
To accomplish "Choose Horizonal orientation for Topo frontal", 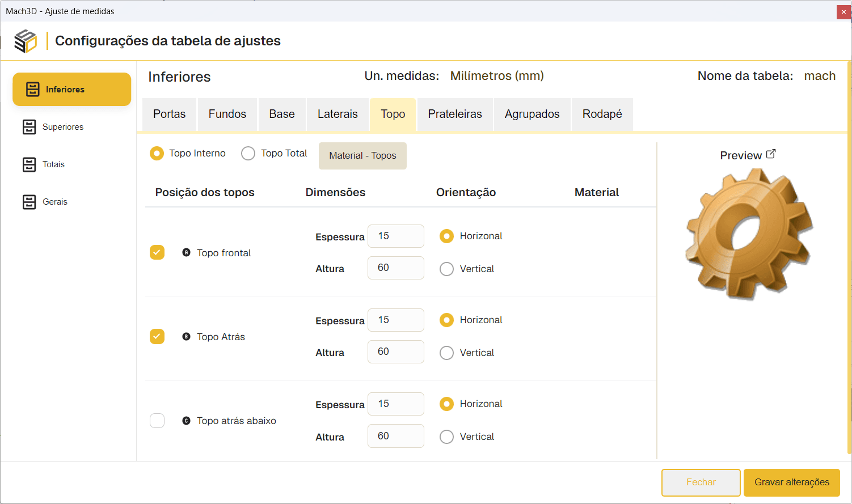I will (446, 236).
